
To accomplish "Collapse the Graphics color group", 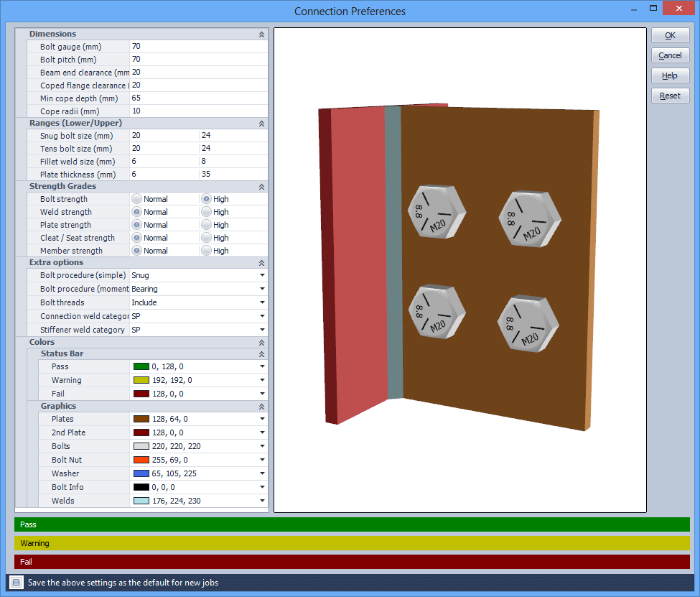I will 261,407.
